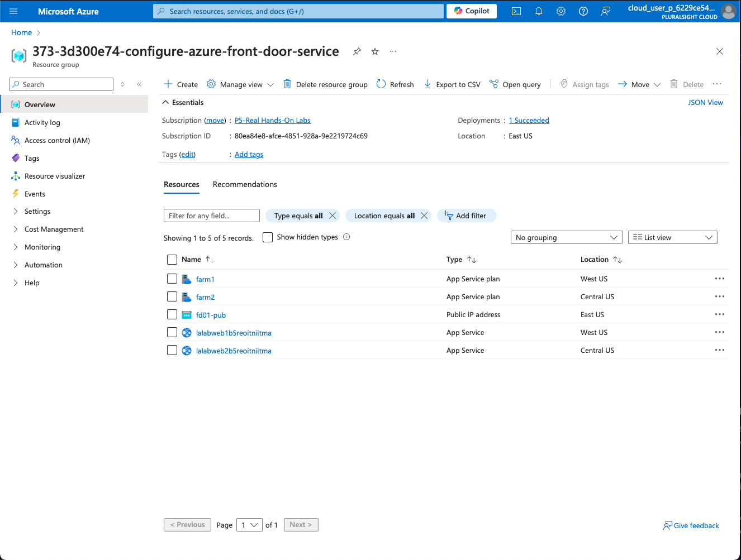This screenshot has height=560, width=741.
Task: Collapse the sidebar menu with double chevron
Action: [x=139, y=84]
